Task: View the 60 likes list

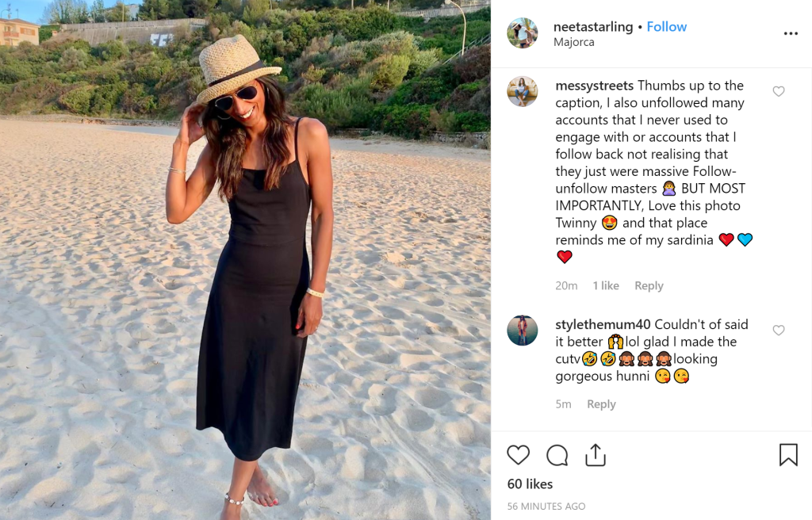Action: coord(530,484)
